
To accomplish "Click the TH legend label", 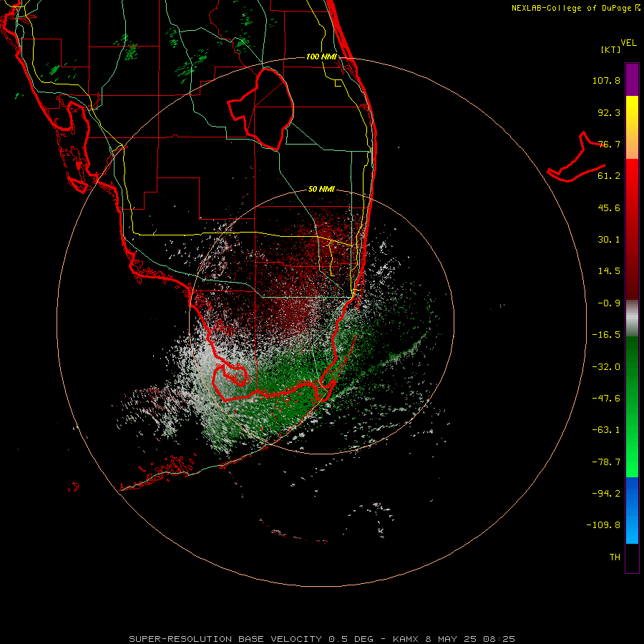I will pos(615,557).
